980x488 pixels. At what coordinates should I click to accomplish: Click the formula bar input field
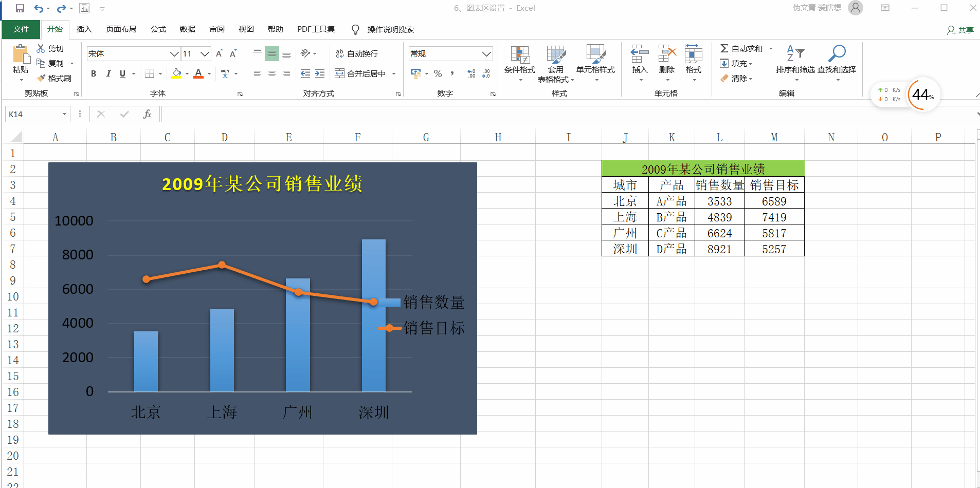click(x=568, y=114)
